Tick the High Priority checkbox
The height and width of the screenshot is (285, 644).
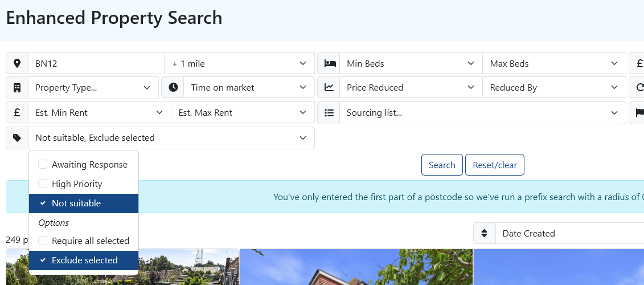pyautogui.click(x=43, y=184)
